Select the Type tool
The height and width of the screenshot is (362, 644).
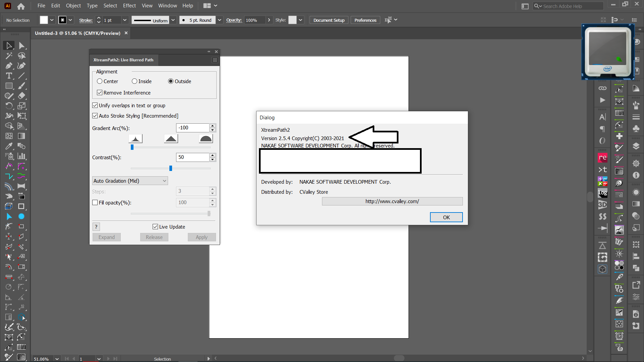point(9,76)
